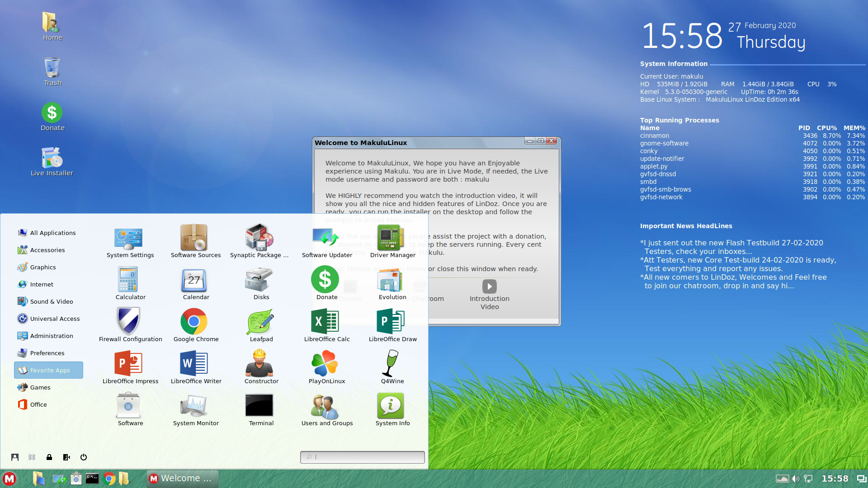
Task: Click Donate icon on desktop
Action: pyautogui.click(x=52, y=117)
